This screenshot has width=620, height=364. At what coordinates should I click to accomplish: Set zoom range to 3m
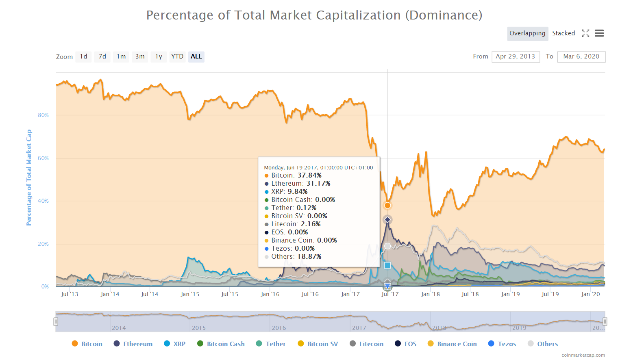140,56
